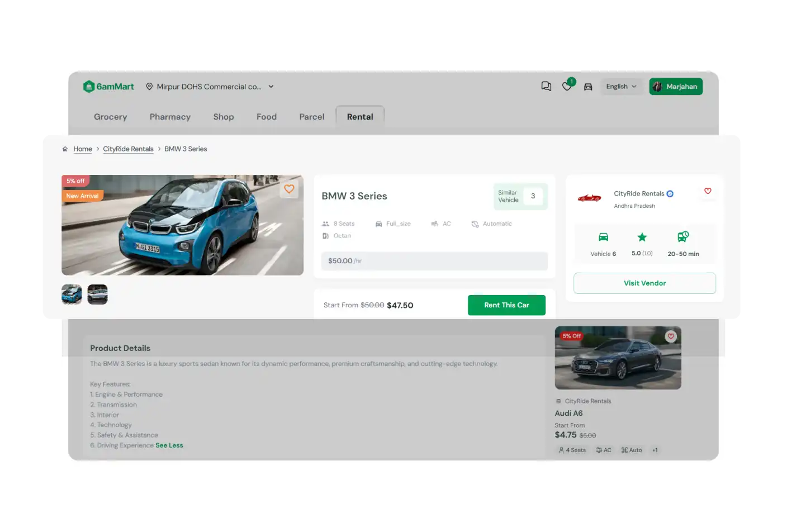Click the delivery time icon above 20-50 min
Screen dimensions: 787x532
683,237
